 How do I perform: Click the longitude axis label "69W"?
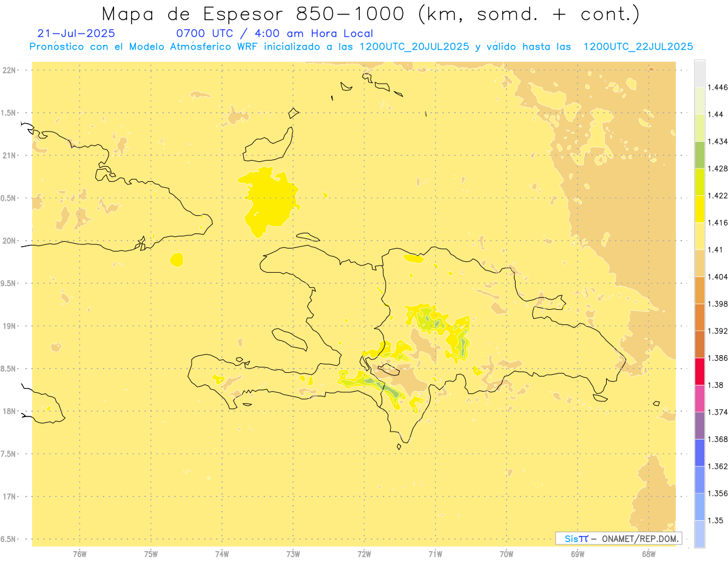click(578, 554)
